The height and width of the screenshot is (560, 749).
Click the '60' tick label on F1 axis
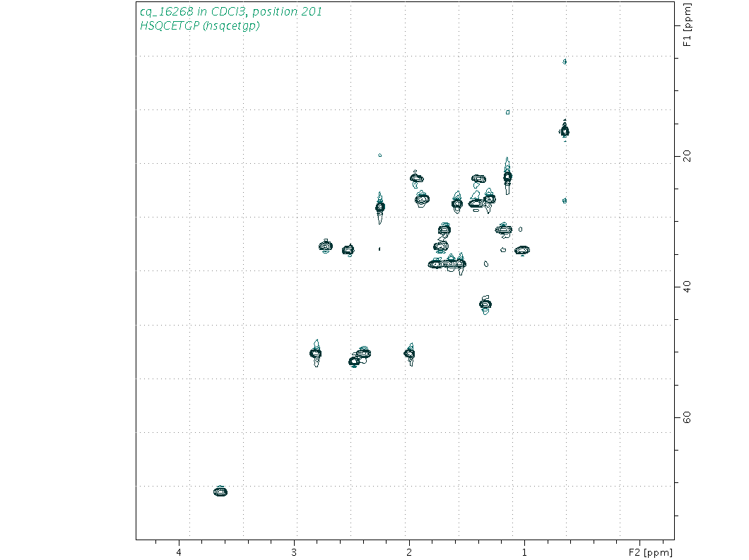(687, 418)
